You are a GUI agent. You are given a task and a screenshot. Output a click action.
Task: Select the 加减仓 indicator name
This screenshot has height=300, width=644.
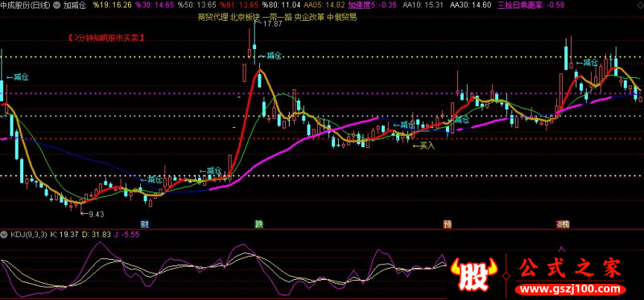[x=74, y=6]
